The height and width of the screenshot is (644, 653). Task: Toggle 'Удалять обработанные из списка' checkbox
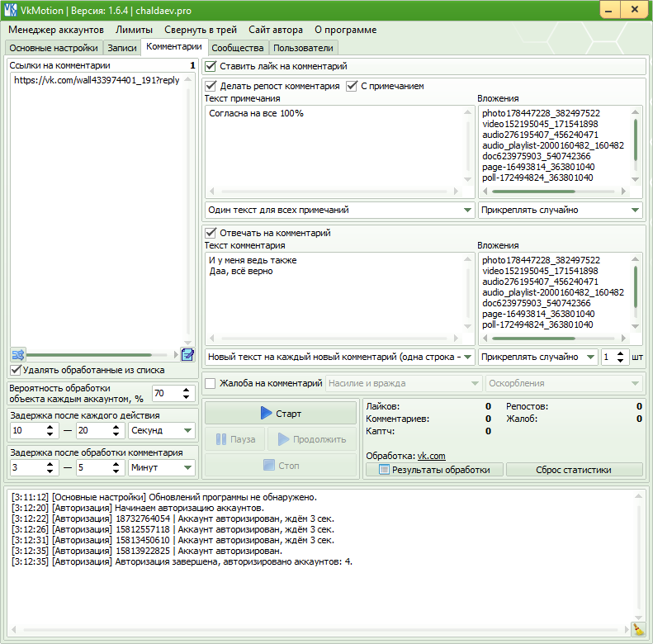(16, 370)
